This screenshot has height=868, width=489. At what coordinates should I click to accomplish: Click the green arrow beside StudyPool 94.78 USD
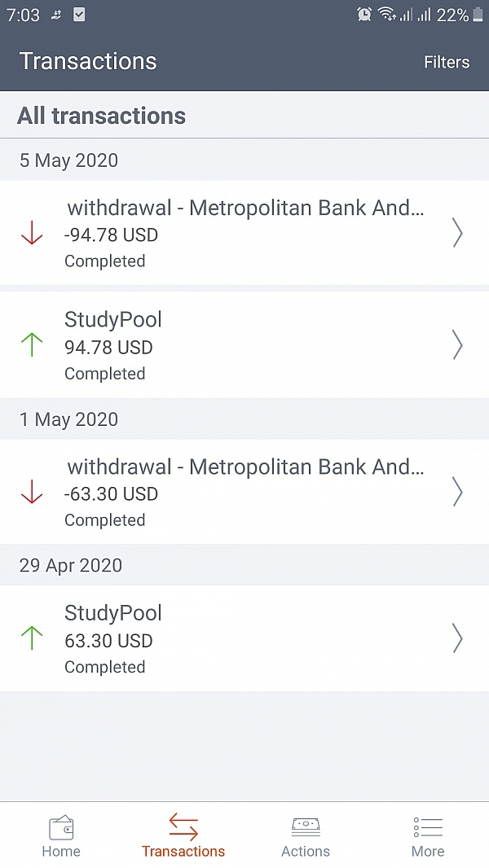pyautogui.click(x=32, y=345)
